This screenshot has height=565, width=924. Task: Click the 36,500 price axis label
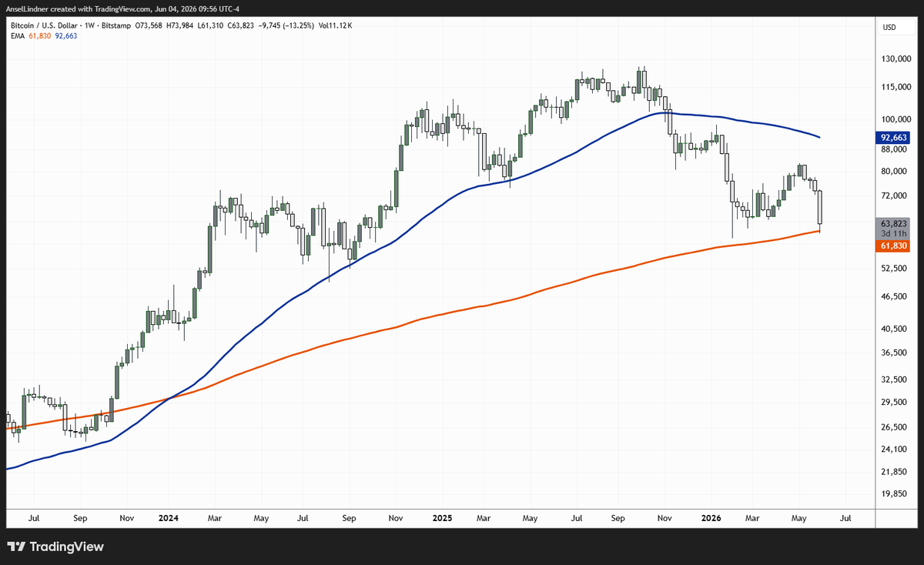tap(896, 353)
